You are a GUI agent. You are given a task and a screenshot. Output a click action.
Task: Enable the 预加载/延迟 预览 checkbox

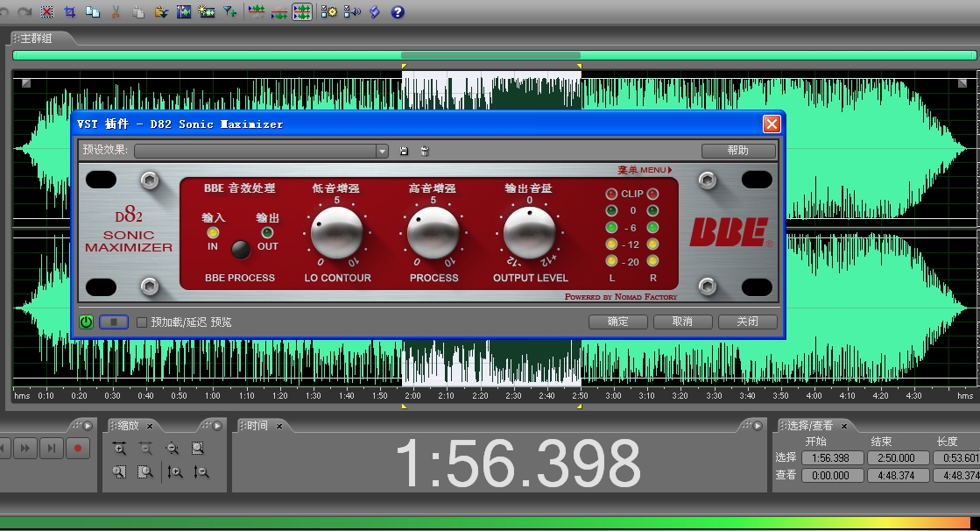142,322
